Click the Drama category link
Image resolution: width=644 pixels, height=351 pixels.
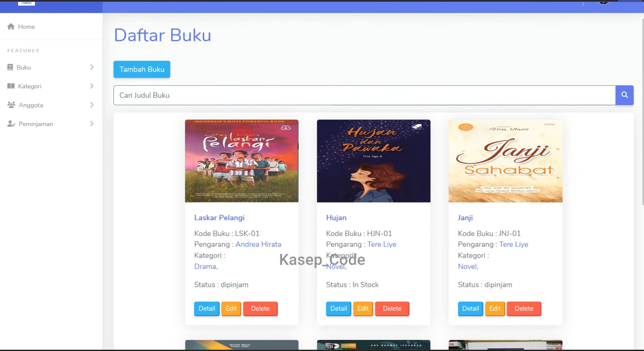point(206,266)
